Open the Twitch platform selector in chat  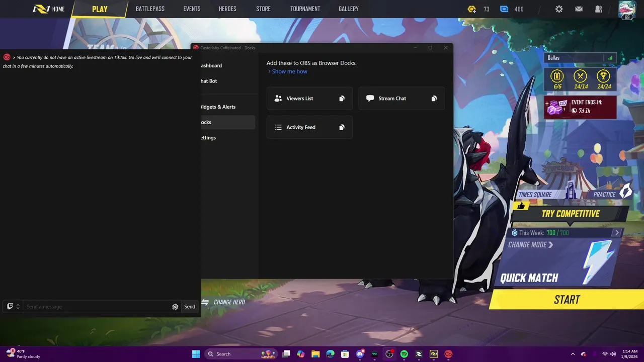click(13, 306)
